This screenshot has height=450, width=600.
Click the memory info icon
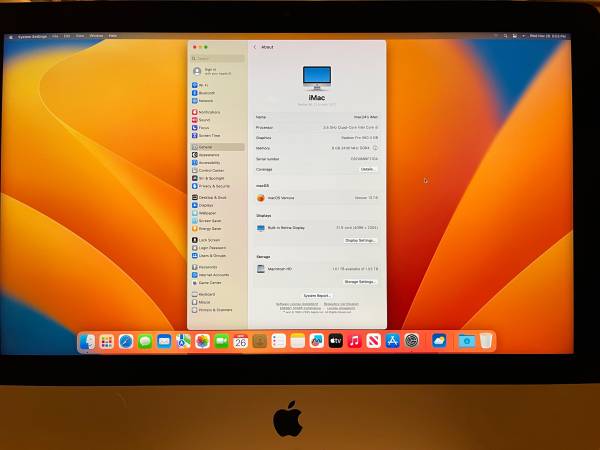coord(375,147)
